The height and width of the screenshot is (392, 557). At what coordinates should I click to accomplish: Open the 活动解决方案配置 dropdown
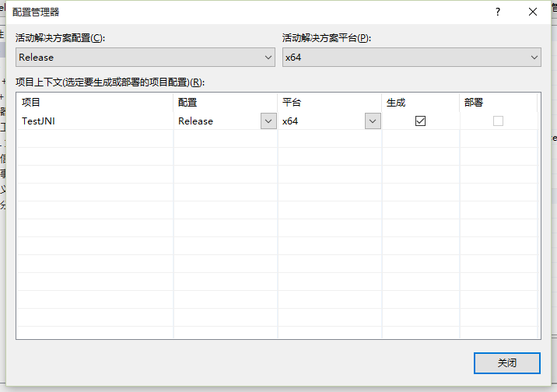(x=145, y=57)
